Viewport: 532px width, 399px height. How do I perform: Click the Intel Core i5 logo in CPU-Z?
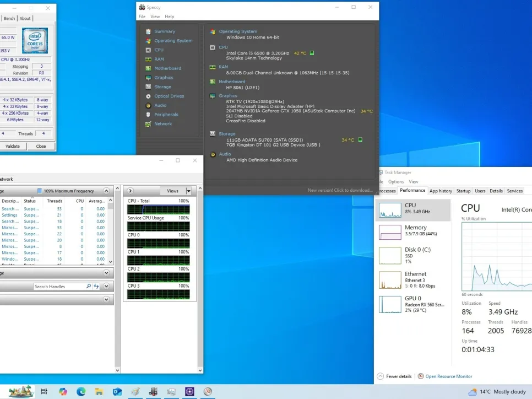[35, 41]
